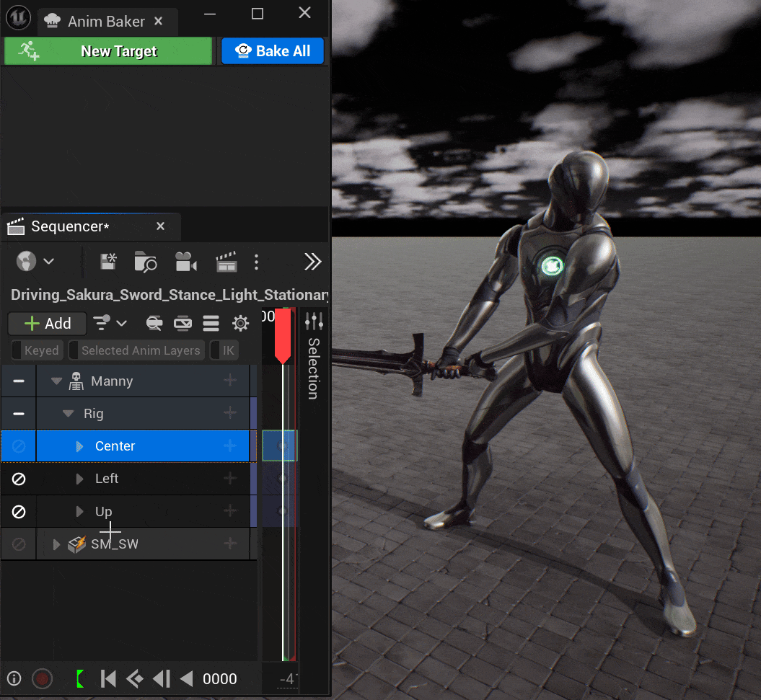Screen dimensions: 761x700
Task: Click the save sequence icon in Sequencer toolbar
Action: pos(108,262)
